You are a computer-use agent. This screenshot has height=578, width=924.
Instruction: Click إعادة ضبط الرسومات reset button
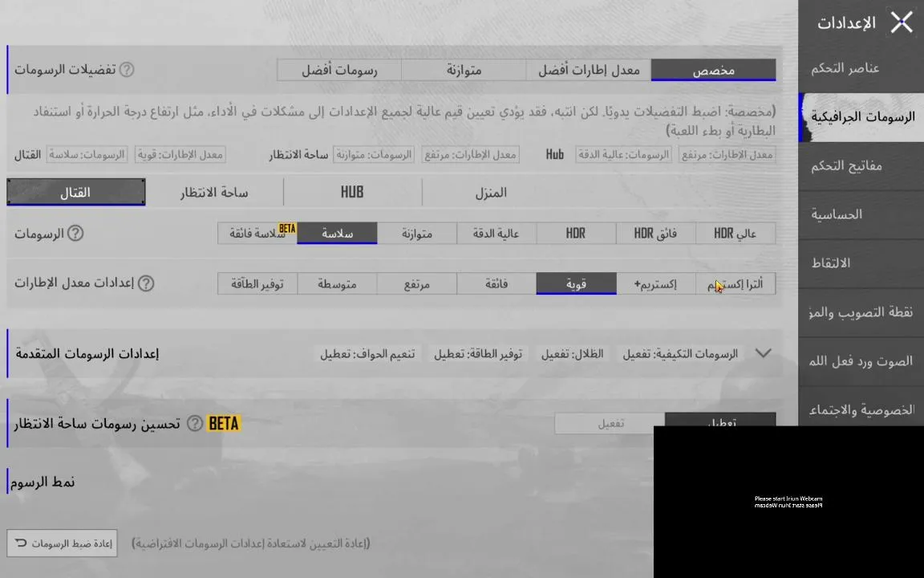click(63, 543)
